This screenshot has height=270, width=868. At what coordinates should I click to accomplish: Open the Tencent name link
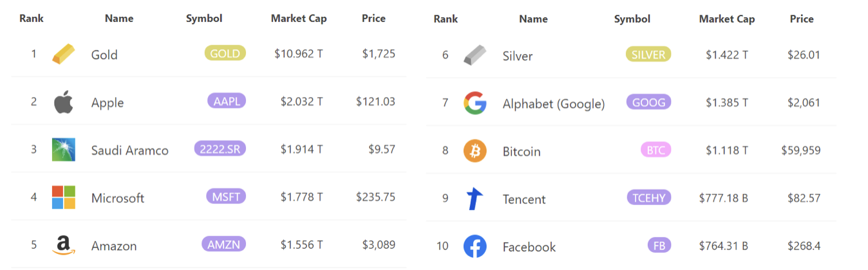point(524,199)
